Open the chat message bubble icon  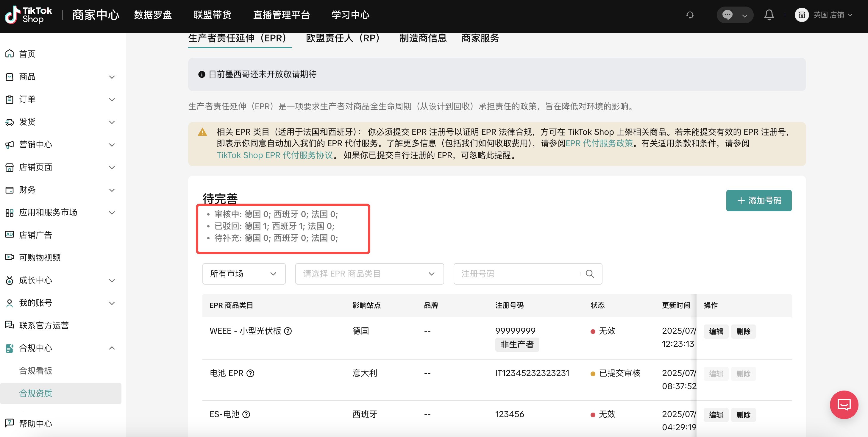pyautogui.click(x=727, y=15)
